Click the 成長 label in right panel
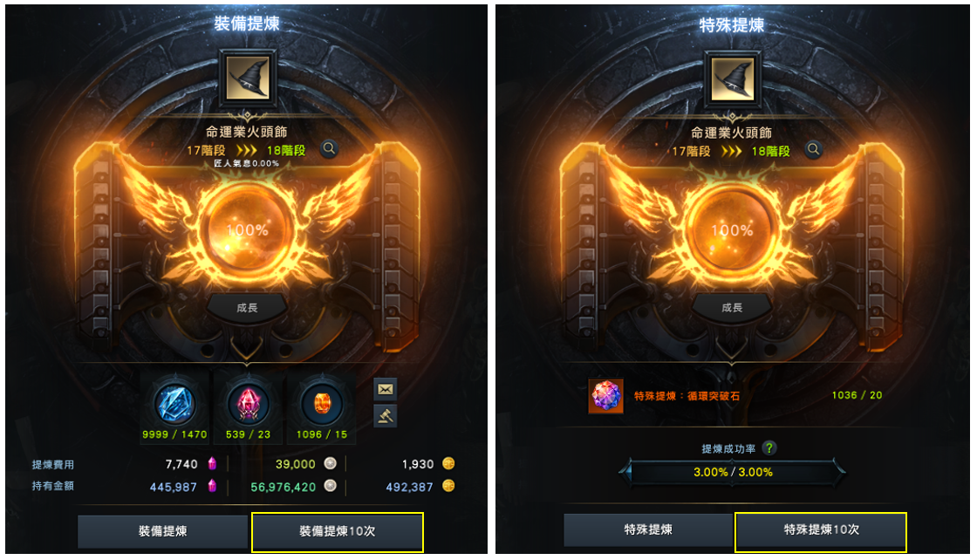 (x=732, y=308)
